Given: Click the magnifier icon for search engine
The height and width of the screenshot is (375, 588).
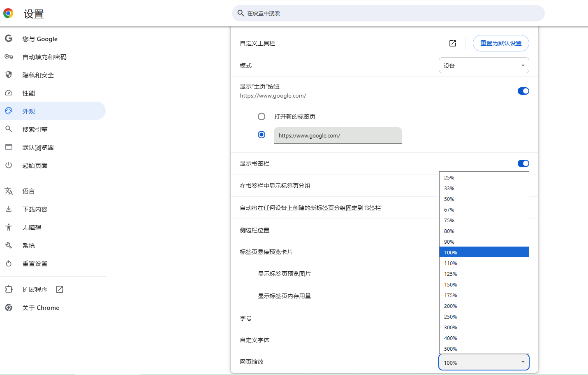Looking at the screenshot, I should pyautogui.click(x=9, y=129).
